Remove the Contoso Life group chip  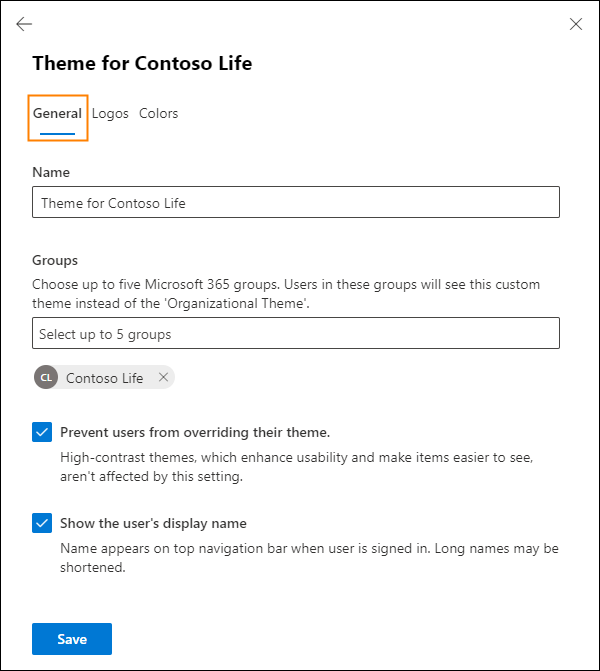163,377
